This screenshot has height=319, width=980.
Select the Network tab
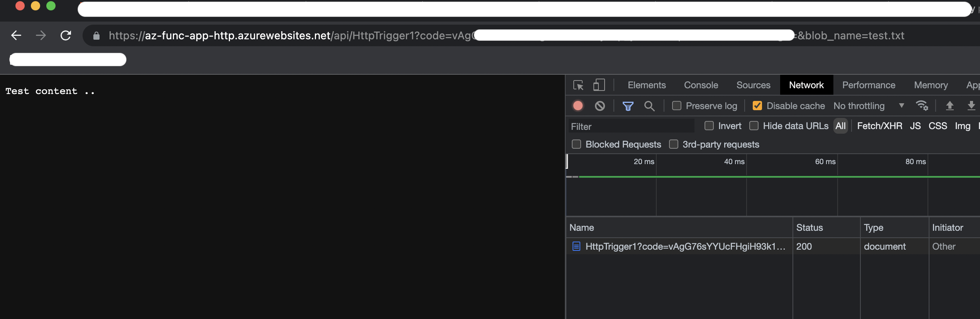point(806,85)
